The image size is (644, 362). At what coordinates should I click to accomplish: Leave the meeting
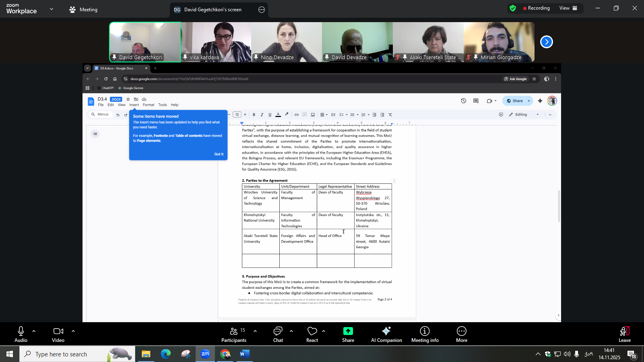pyautogui.click(x=624, y=334)
